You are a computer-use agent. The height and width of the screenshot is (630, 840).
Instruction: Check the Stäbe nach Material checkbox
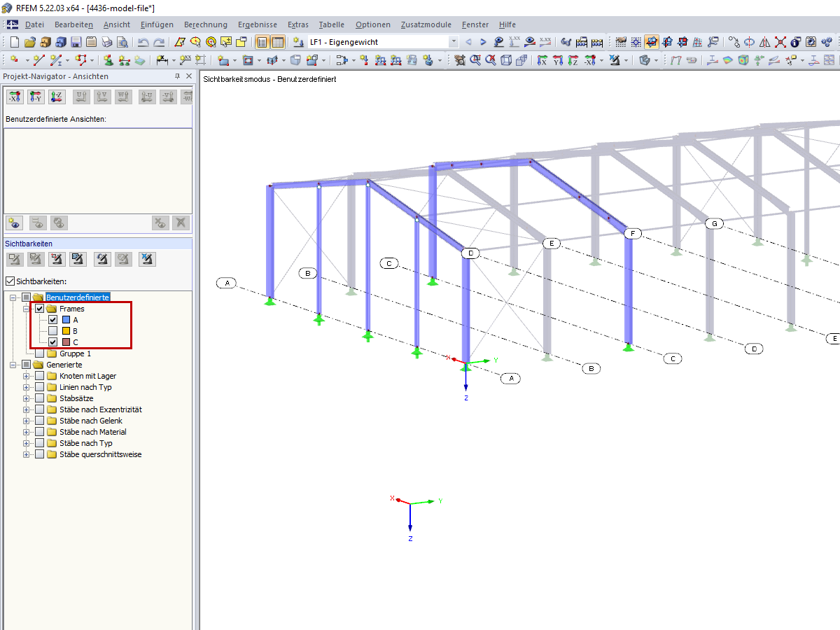[39, 432]
